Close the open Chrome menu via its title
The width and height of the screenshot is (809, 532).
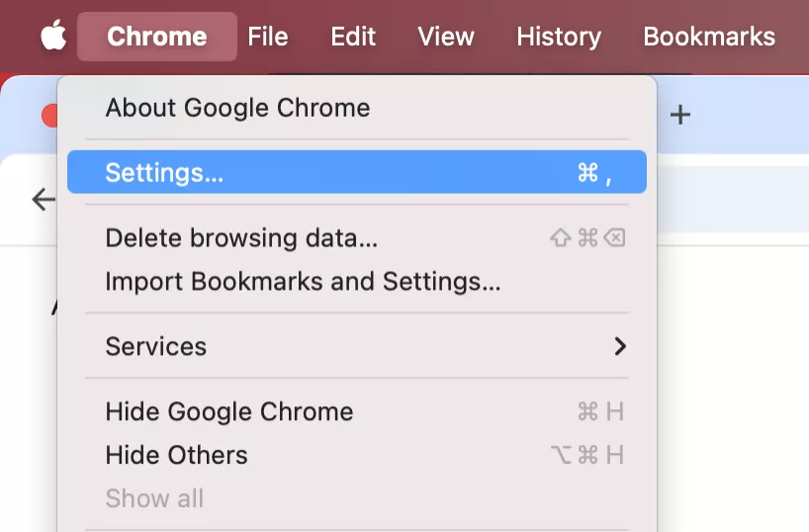click(x=156, y=37)
